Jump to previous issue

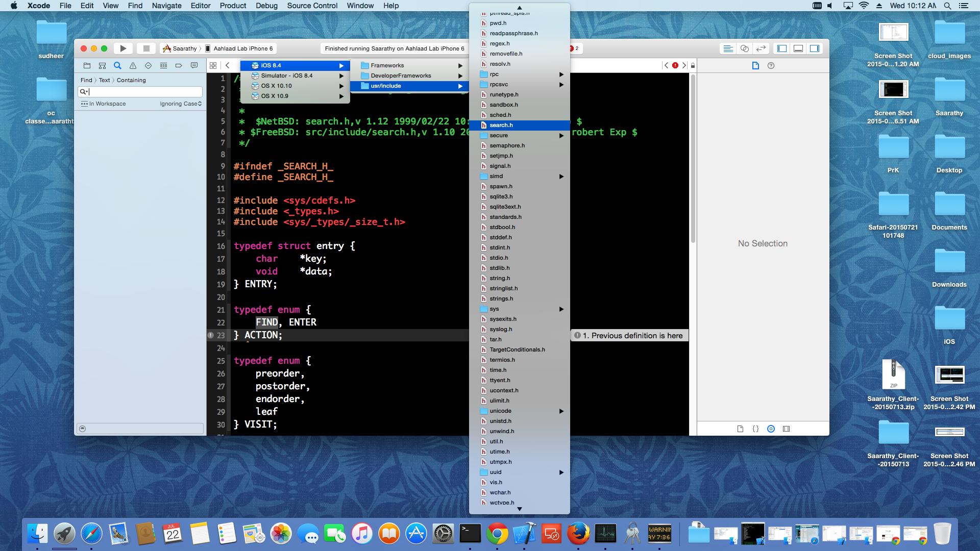(666, 65)
